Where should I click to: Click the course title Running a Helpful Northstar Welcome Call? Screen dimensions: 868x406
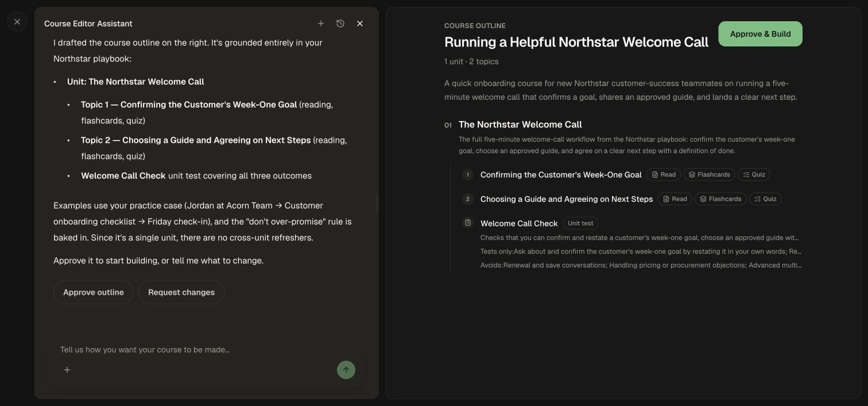(576, 42)
